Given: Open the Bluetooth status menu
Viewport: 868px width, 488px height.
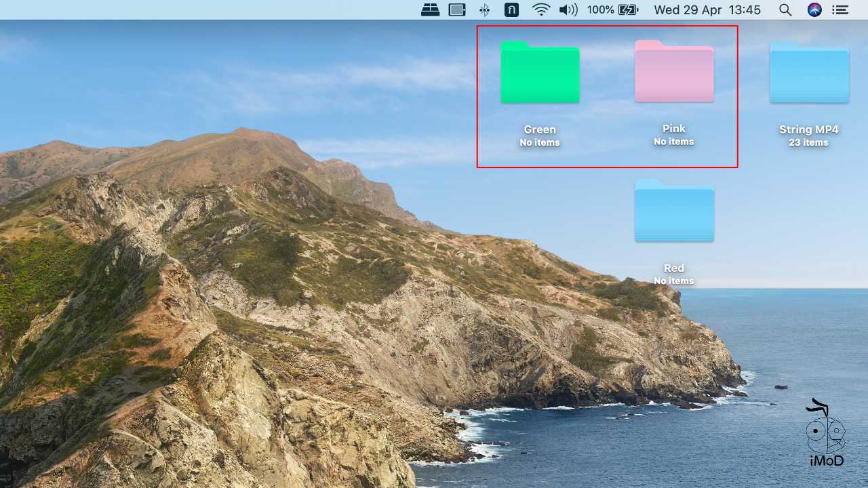Looking at the screenshot, I should [x=484, y=9].
